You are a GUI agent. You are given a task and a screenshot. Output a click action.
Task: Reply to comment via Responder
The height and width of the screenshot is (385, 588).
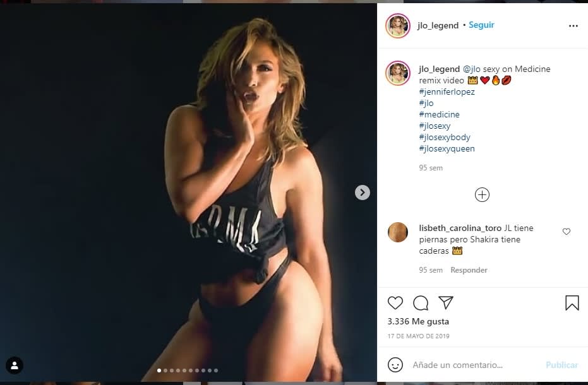point(469,270)
